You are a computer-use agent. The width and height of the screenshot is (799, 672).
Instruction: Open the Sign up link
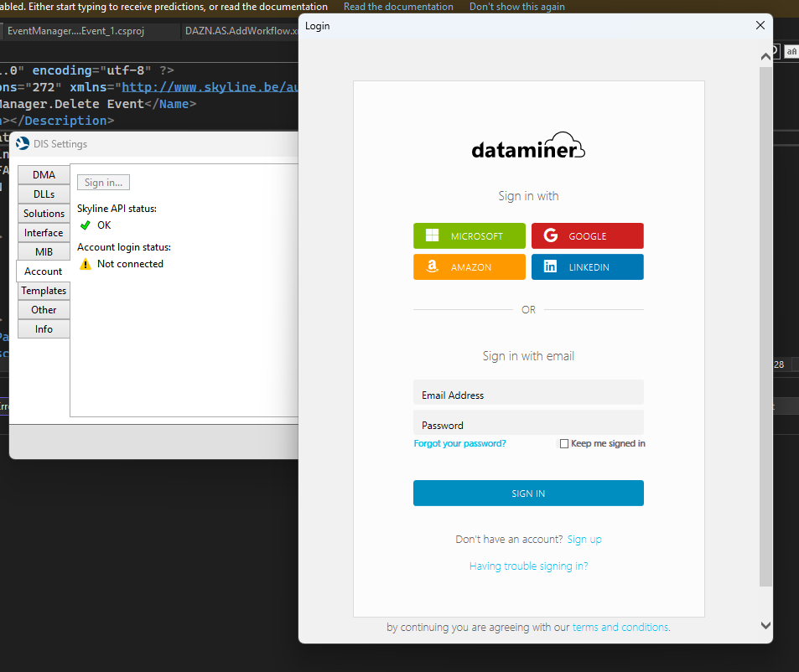(584, 539)
